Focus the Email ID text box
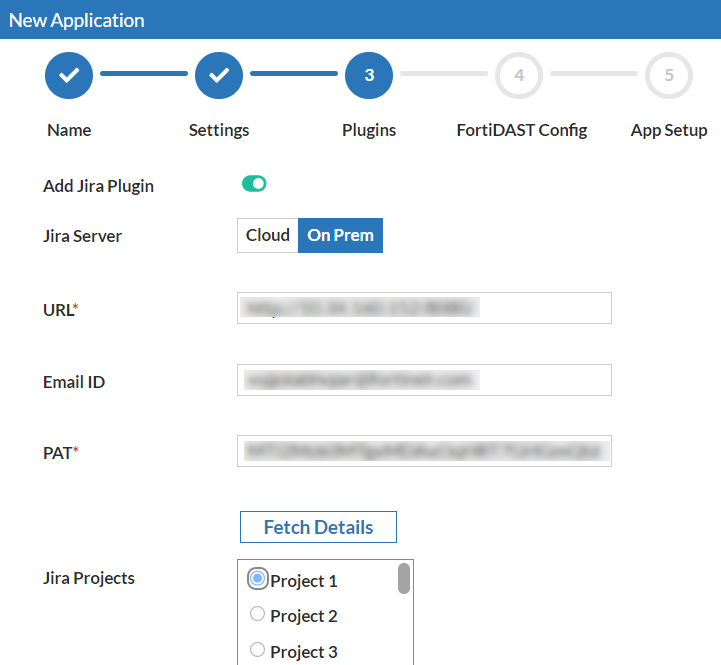The width and height of the screenshot is (721, 665). 424,380
